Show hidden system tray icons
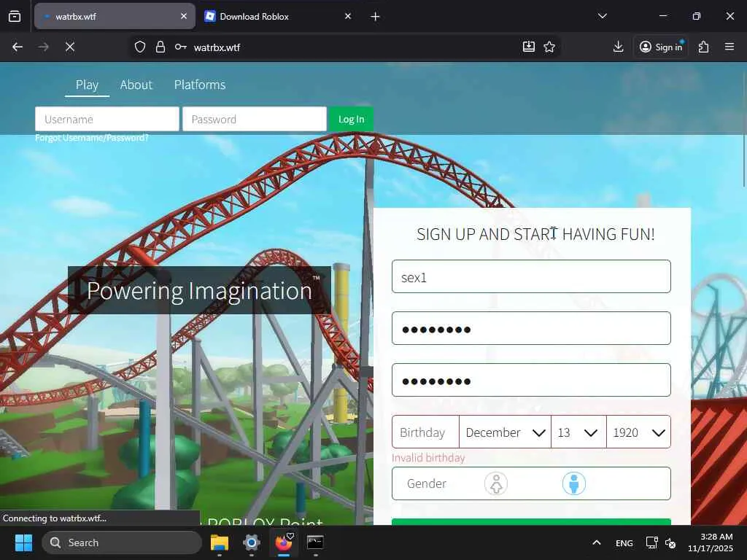The height and width of the screenshot is (560, 747). [x=597, y=542]
